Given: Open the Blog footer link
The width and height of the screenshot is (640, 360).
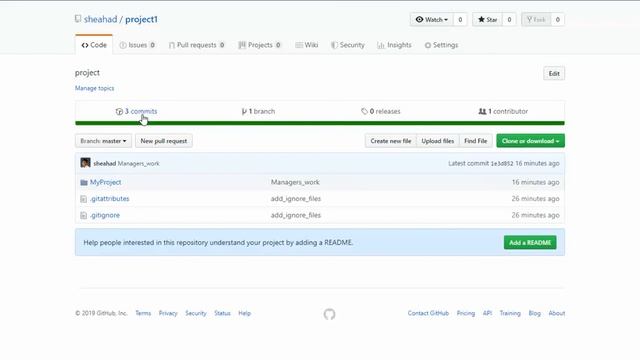Looking at the screenshot, I should 535,313.
